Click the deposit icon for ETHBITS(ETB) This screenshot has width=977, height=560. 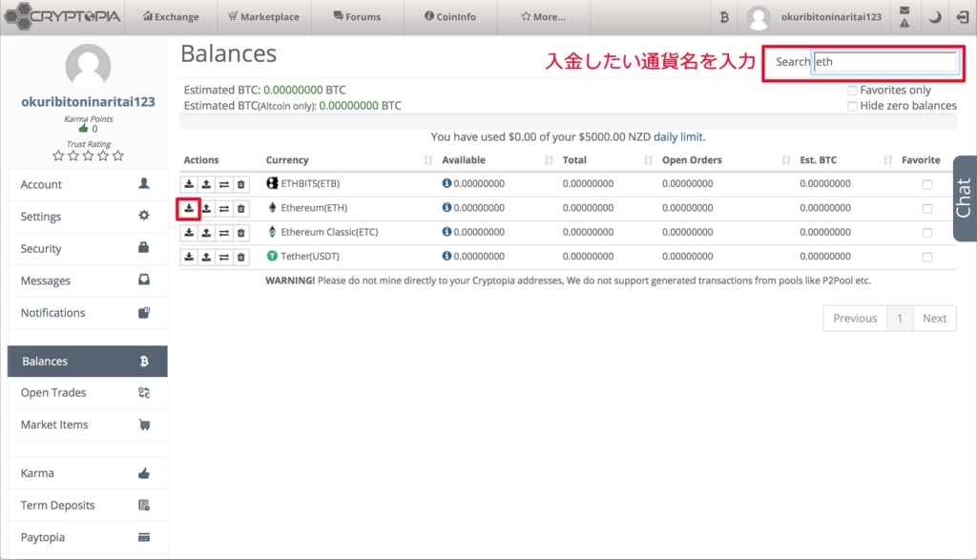pos(189,184)
